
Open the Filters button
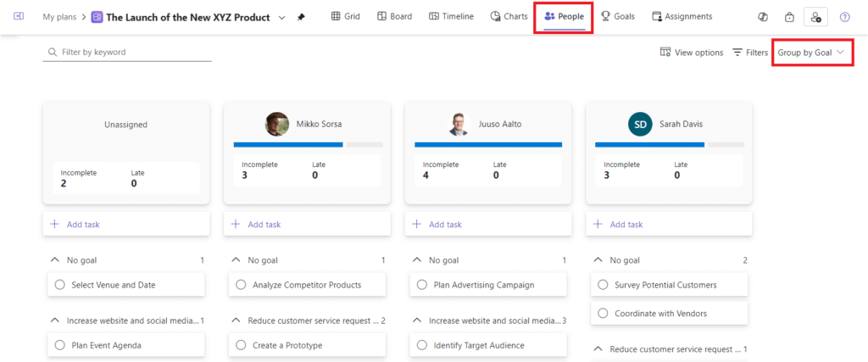[x=750, y=53]
